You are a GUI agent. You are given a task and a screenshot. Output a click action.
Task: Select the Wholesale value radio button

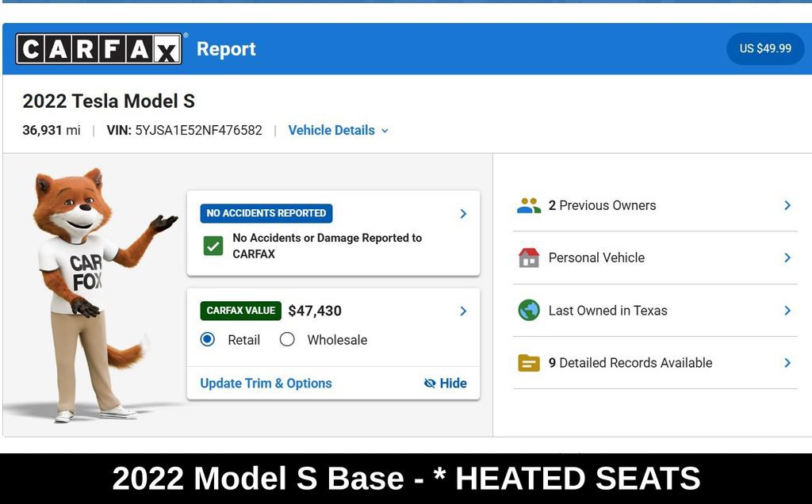[x=287, y=339]
